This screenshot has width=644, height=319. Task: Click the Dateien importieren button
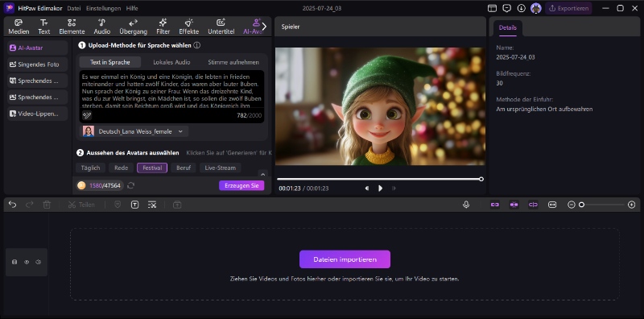(345, 259)
